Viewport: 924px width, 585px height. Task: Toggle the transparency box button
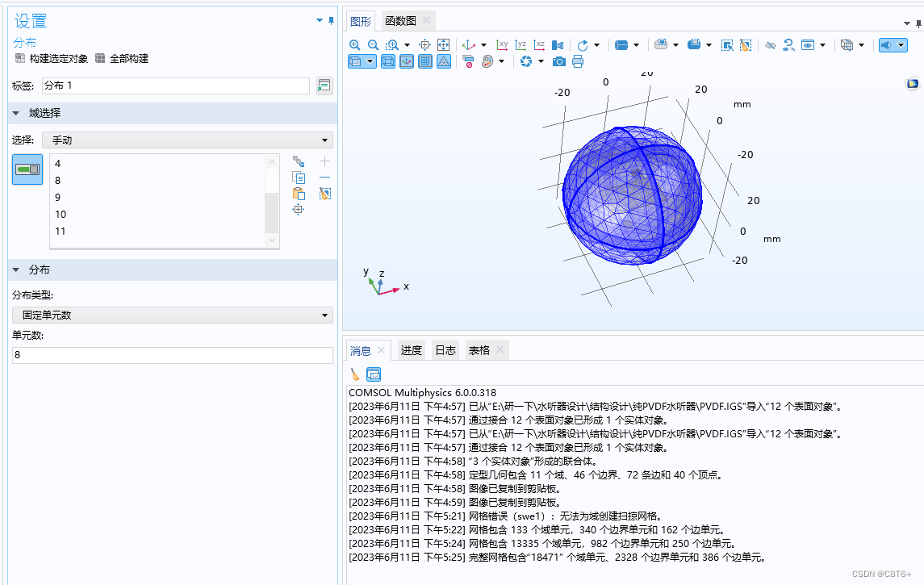pos(362,61)
